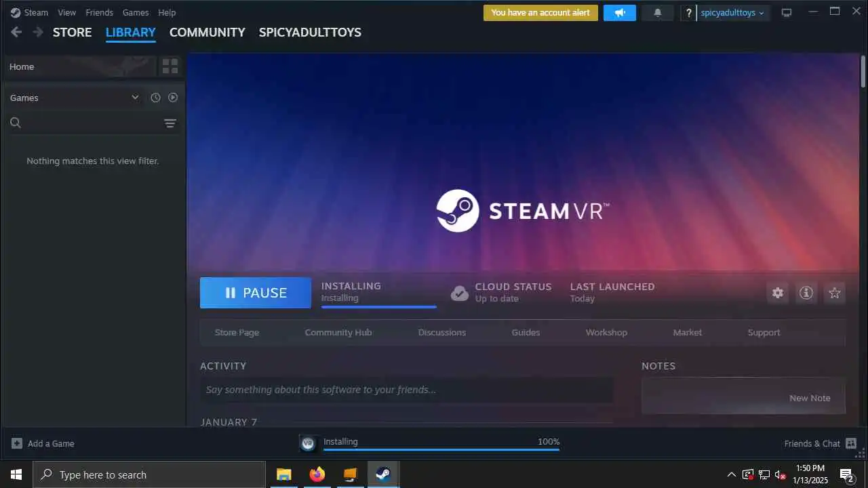Open the SPICYADULTTOYS profile tab
The image size is (868, 488).
pos(310,32)
